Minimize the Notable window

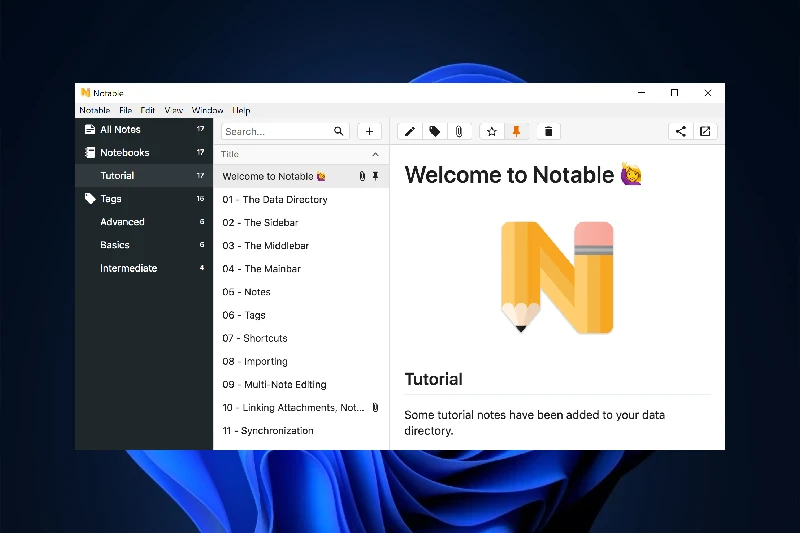(x=641, y=93)
